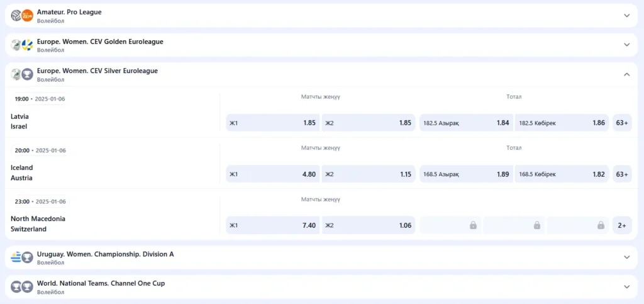Click the rightmost lock icon in North Macedonia row
Viewport: 644px width, 304px height.
pyautogui.click(x=601, y=225)
